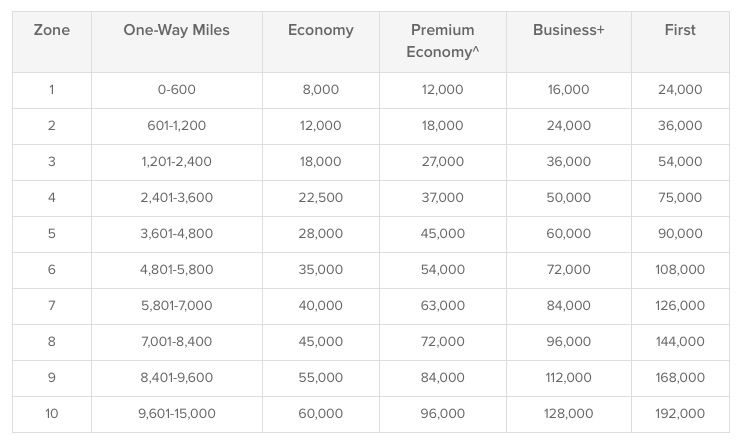
Task: Select the Premium Economy^ header cell
Action: click(x=443, y=41)
